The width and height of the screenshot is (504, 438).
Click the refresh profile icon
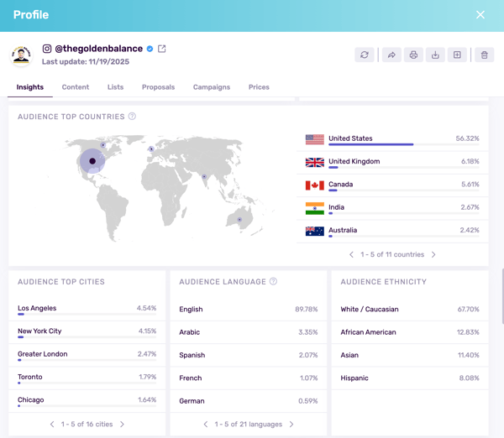(x=365, y=55)
